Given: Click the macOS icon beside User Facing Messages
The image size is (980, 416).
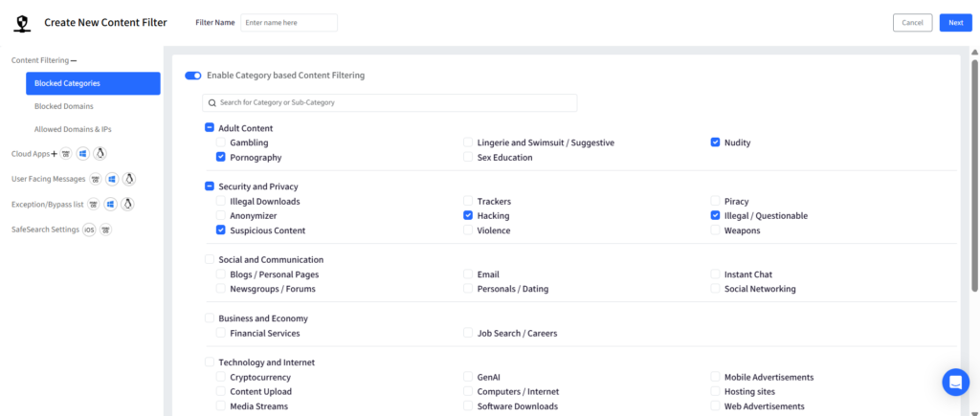Looking at the screenshot, I should point(95,179).
